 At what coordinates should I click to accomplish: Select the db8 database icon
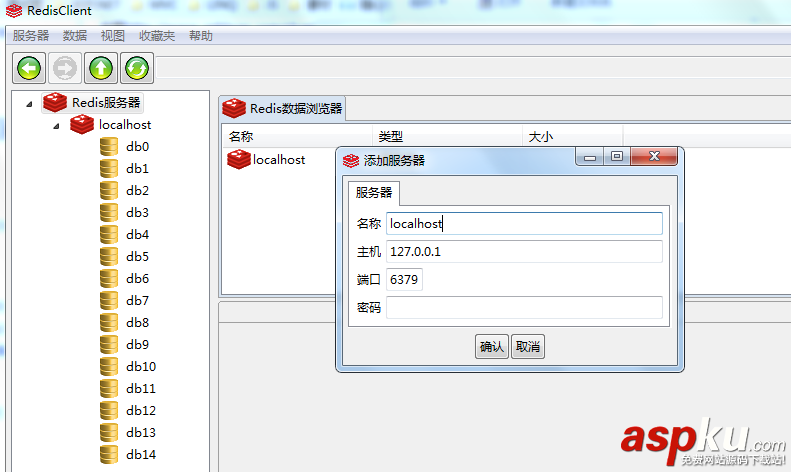pyautogui.click(x=109, y=323)
